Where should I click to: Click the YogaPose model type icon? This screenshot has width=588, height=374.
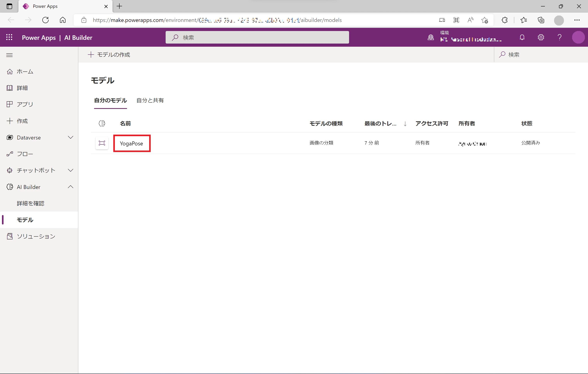[102, 143]
